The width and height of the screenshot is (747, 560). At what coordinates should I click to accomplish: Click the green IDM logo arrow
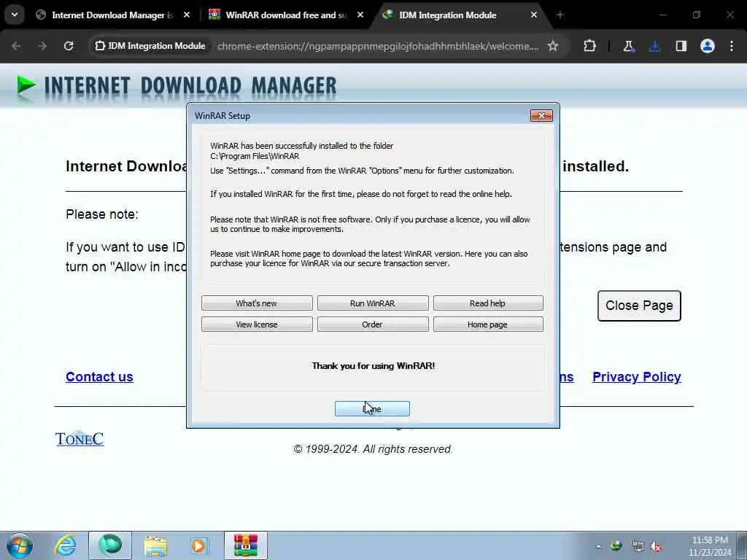tap(26, 86)
